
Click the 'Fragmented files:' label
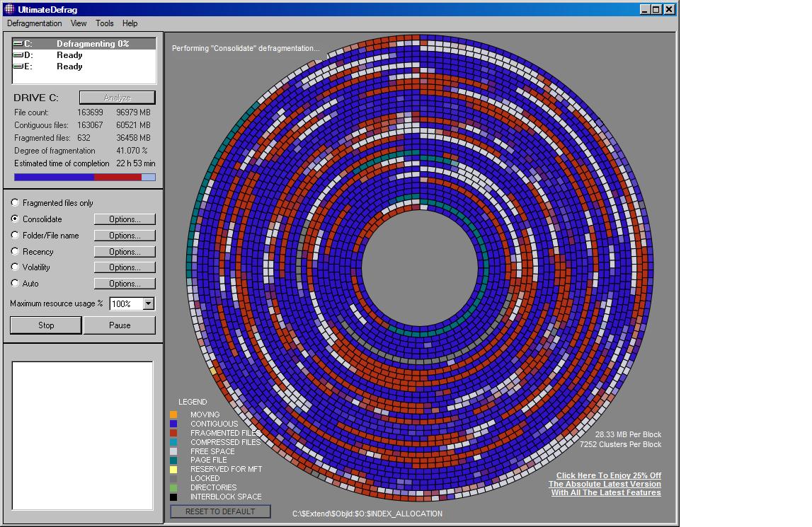(x=42, y=138)
